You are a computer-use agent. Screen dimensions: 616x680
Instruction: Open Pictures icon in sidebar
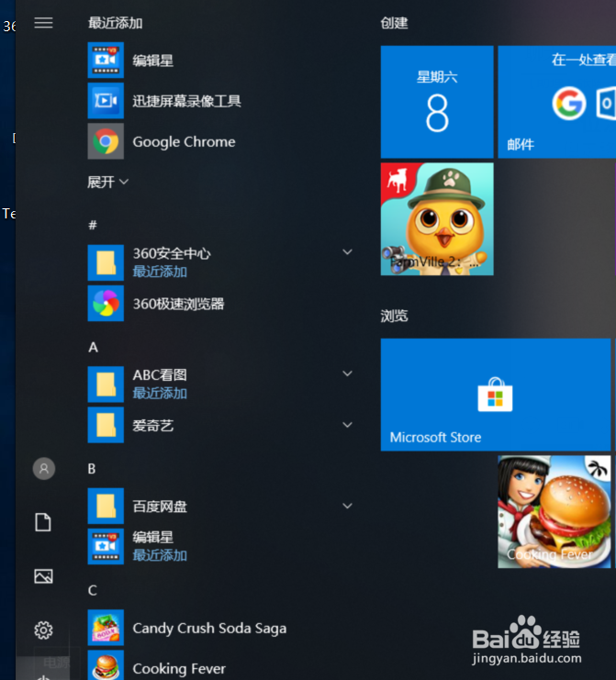(43, 576)
